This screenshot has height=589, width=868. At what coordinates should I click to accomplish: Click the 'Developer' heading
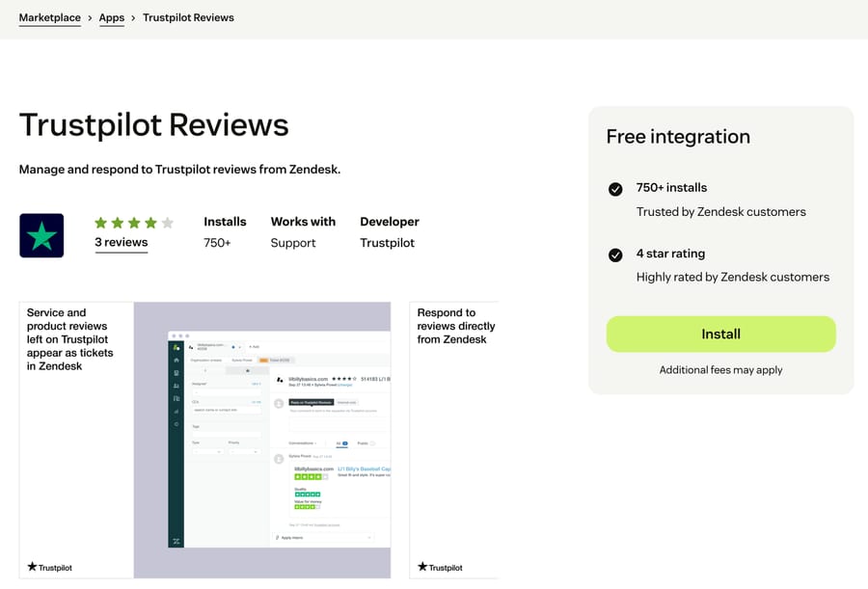390,222
